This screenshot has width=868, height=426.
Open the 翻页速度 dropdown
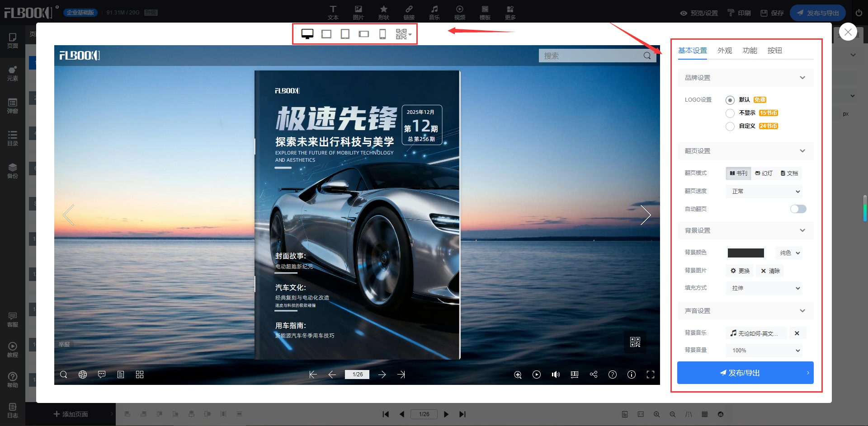pos(764,192)
